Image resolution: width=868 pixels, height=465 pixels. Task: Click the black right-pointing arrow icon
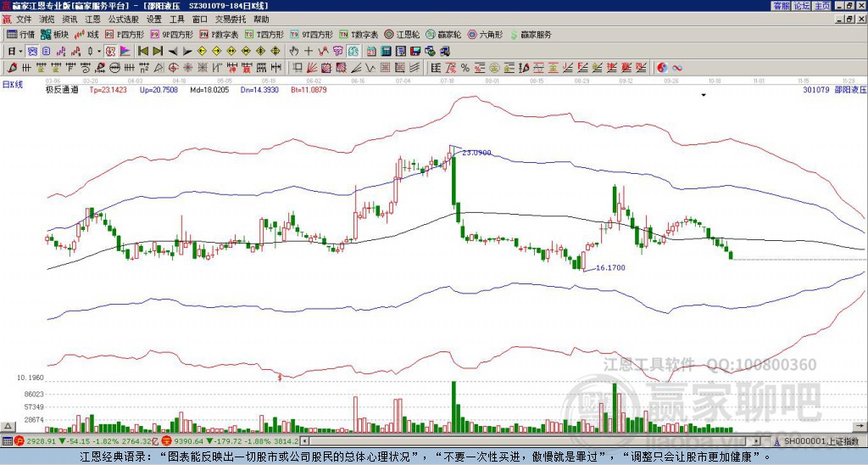tap(187, 52)
